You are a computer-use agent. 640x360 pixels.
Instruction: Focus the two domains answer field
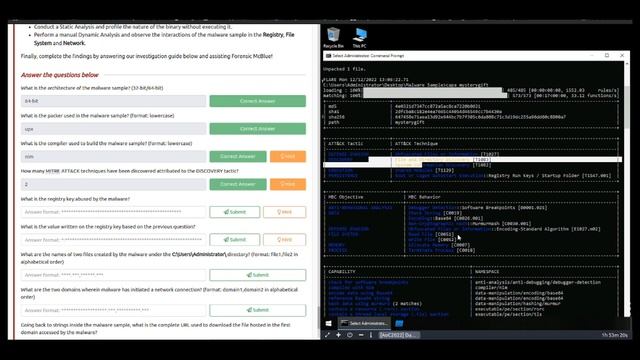113,310
